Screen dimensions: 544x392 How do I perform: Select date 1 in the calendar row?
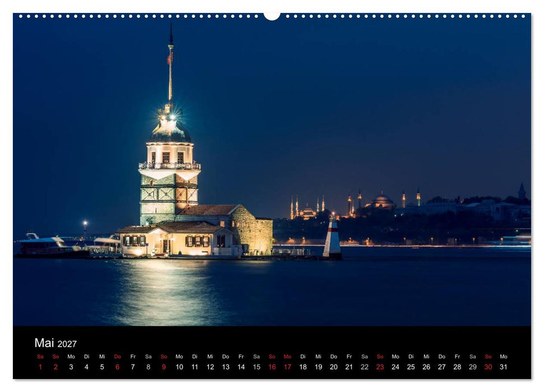[x=40, y=367]
